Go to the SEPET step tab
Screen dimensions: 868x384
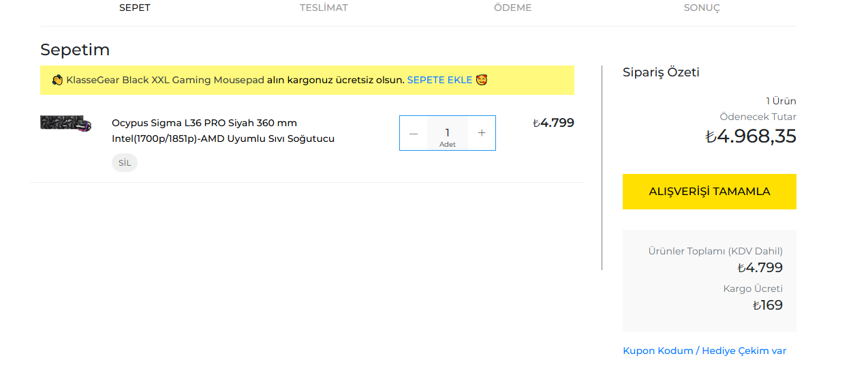coord(135,8)
